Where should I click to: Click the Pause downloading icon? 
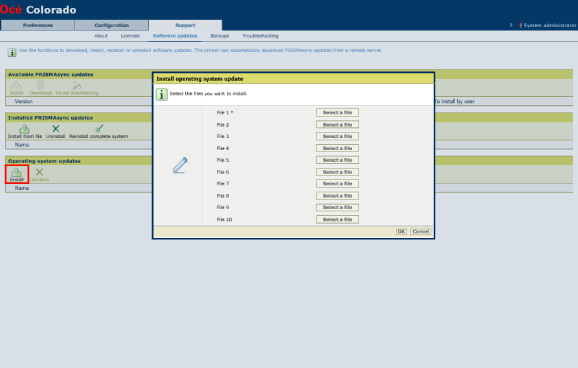tap(77, 88)
